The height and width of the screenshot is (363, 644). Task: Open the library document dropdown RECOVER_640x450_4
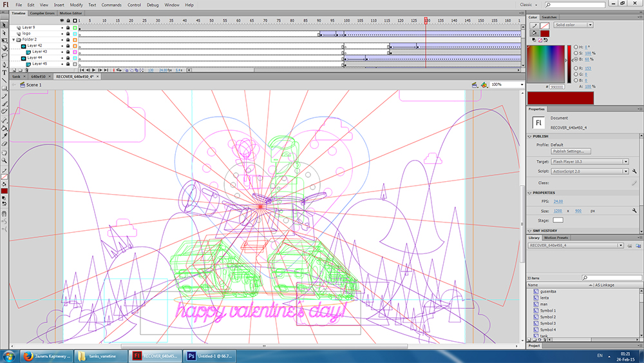(x=575, y=246)
